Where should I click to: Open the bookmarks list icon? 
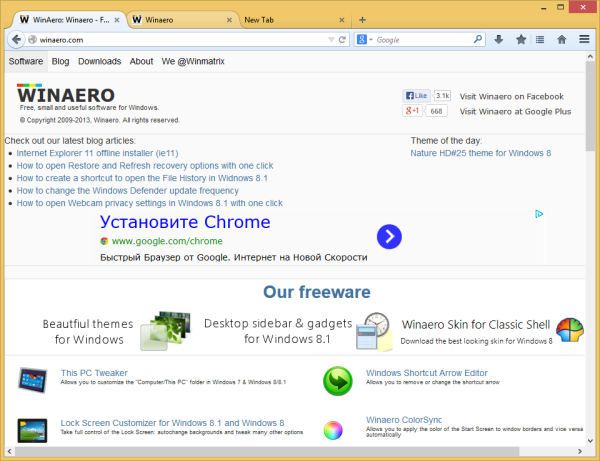(x=540, y=39)
